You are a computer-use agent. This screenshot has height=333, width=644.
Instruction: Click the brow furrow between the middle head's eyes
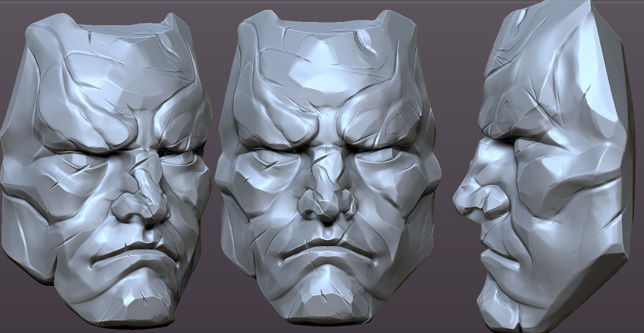coord(327,137)
